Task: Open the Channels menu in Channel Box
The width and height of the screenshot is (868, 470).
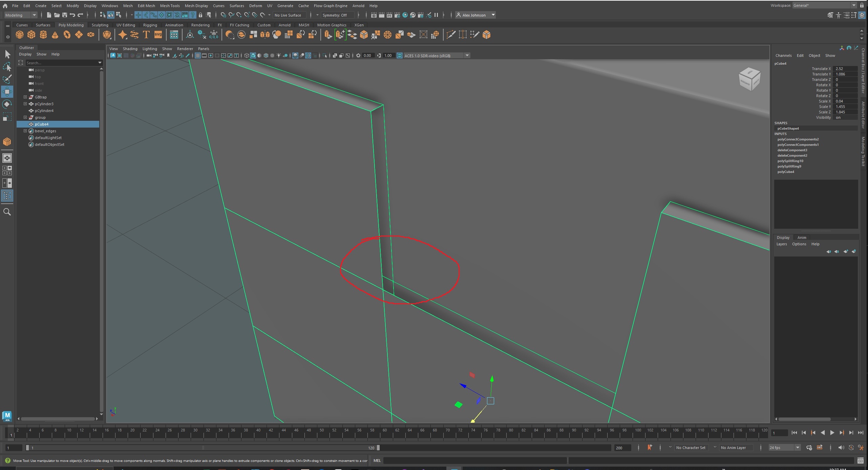Action: pos(783,55)
